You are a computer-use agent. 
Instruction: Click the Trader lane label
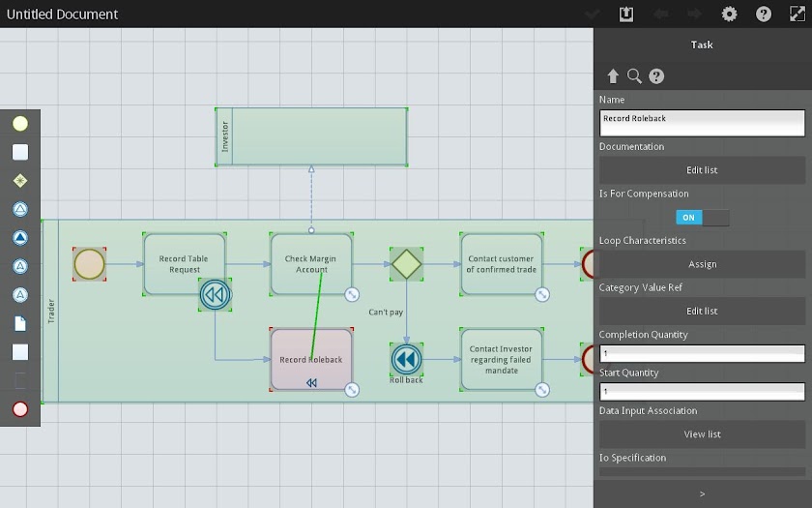point(50,311)
